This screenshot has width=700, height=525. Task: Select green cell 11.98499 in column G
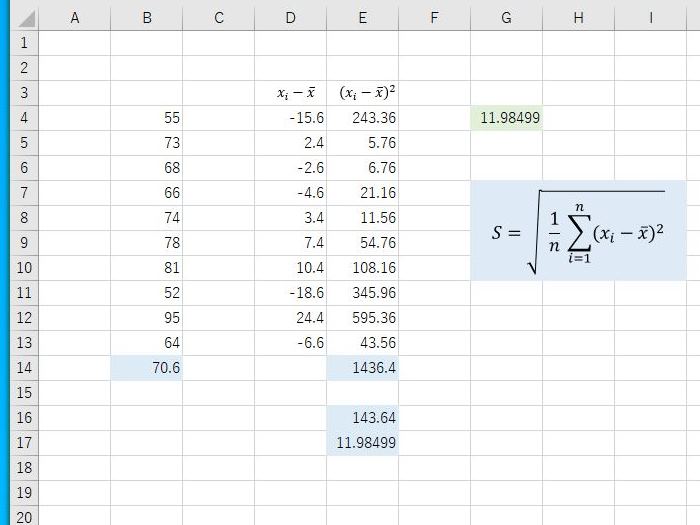tap(506, 118)
